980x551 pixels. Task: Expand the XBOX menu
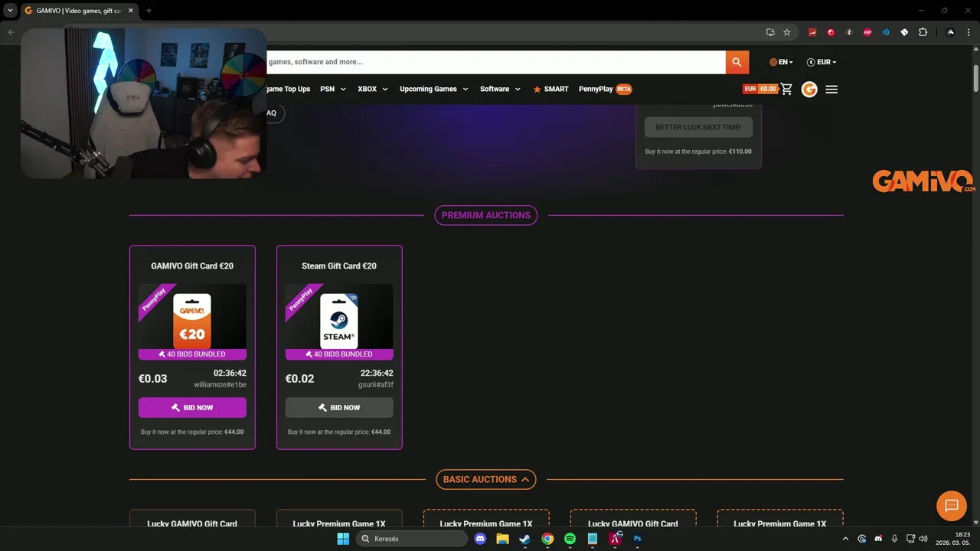pyautogui.click(x=373, y=89)
